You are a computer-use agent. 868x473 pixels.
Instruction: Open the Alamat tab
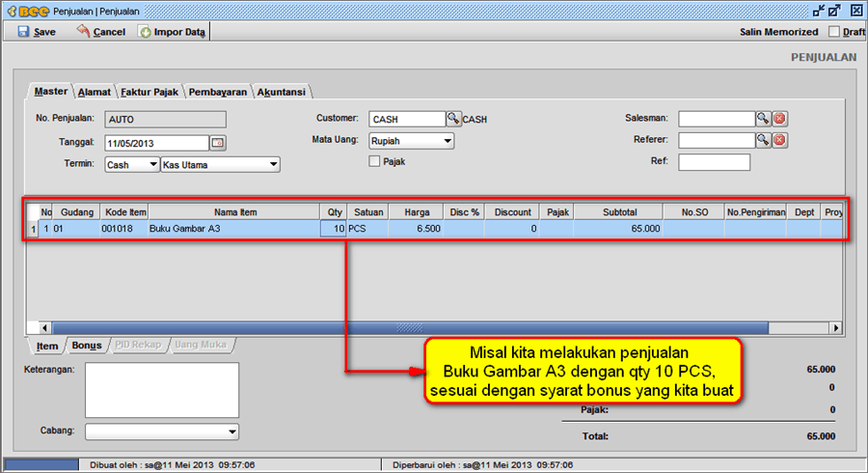click(x=94, y=92)
